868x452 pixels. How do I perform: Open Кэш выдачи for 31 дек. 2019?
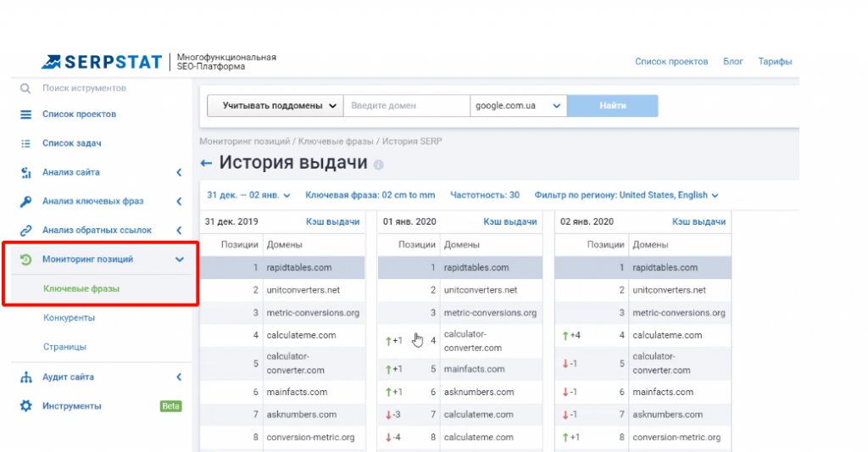click(332, 221)
